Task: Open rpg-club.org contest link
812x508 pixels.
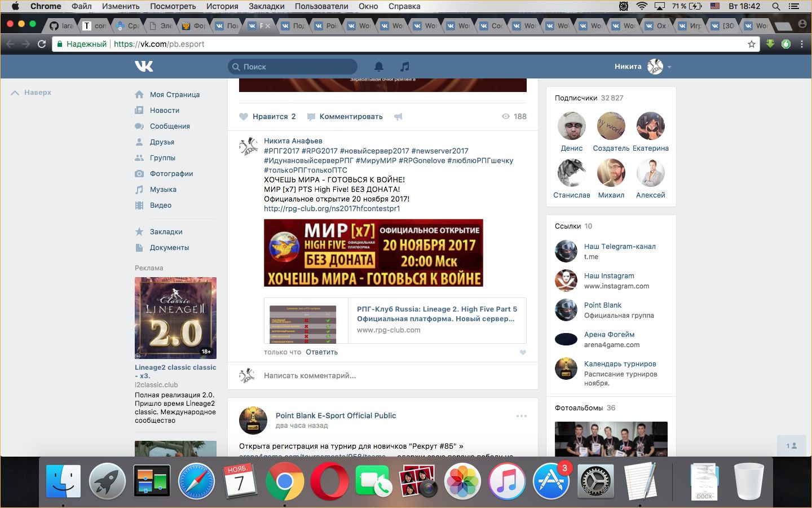Action: click(332, 209)
